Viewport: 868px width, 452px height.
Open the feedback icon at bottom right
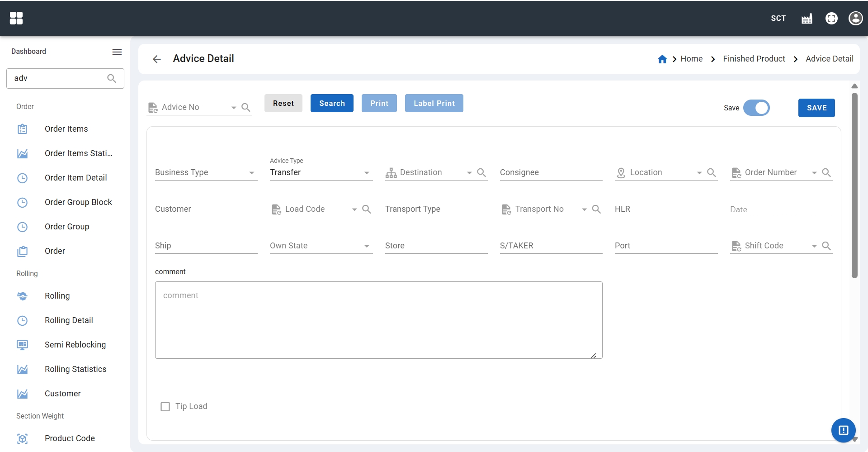point(843,430)
